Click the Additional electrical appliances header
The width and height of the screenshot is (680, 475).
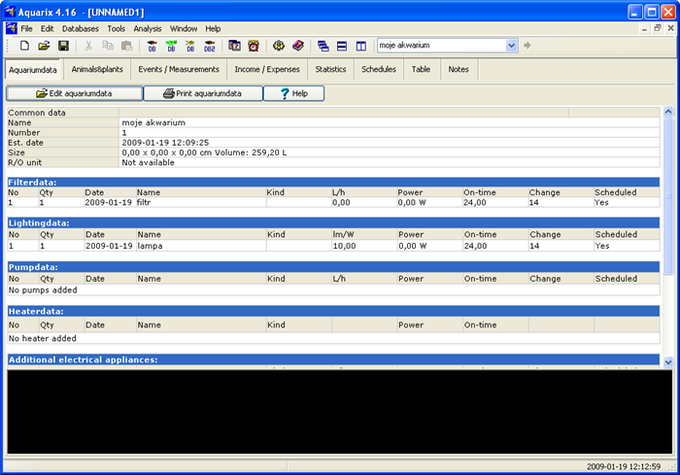point(333,360)
